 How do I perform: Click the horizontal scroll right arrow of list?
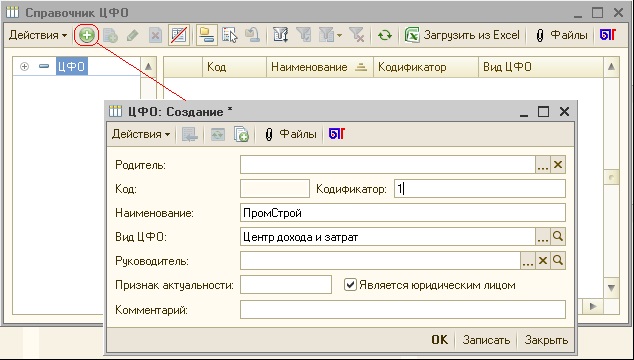[x=593, y=306]
